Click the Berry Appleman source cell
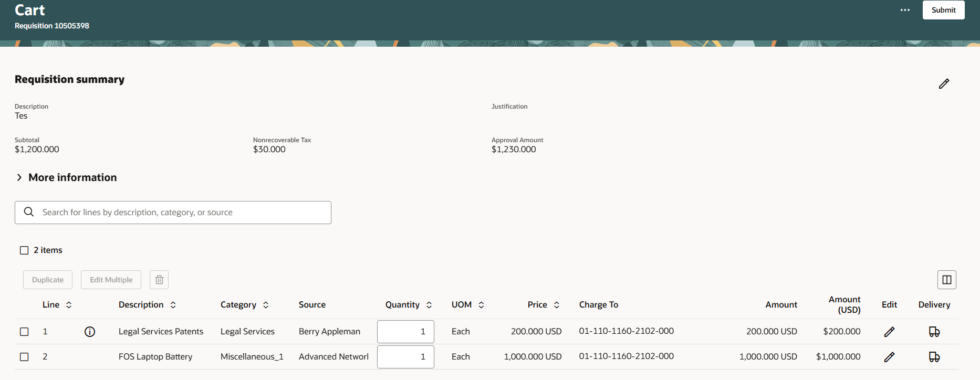 coord(329,332)
